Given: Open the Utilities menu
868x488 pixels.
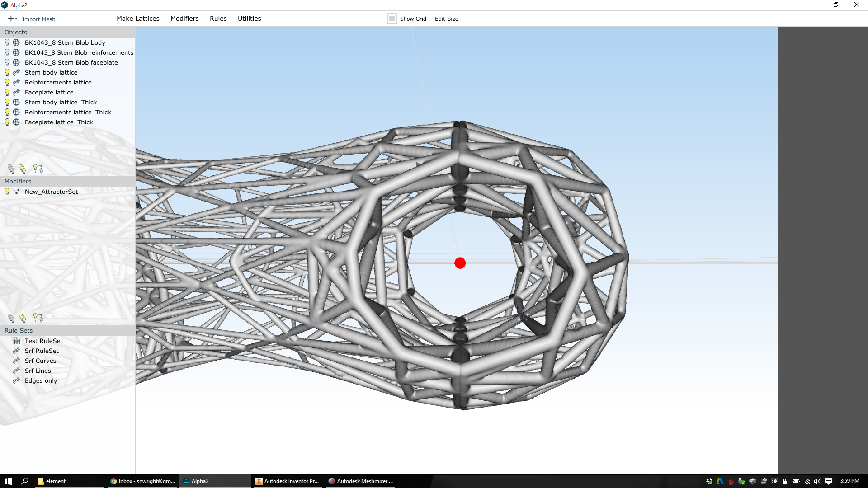Looking at the screenshot, I should [249, 19].
